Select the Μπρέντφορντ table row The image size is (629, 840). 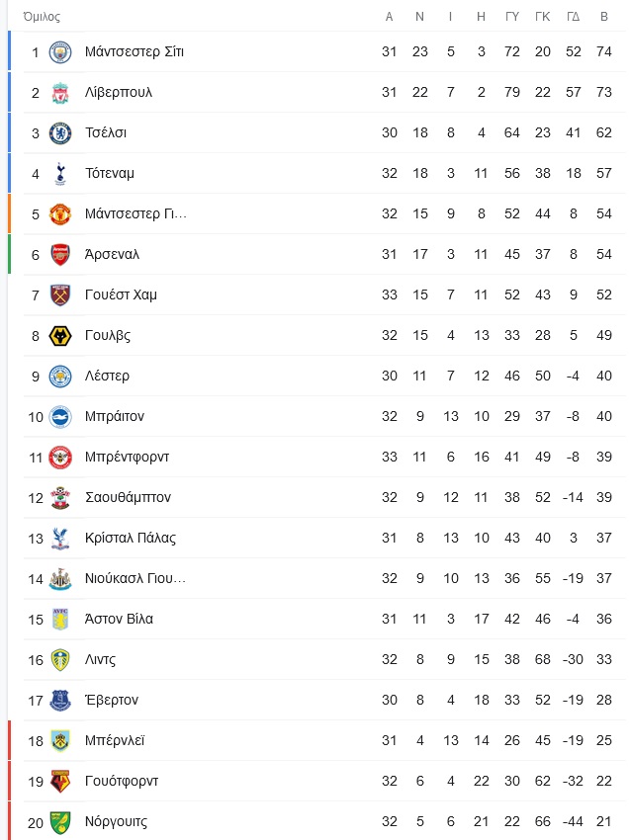[318, 457]
